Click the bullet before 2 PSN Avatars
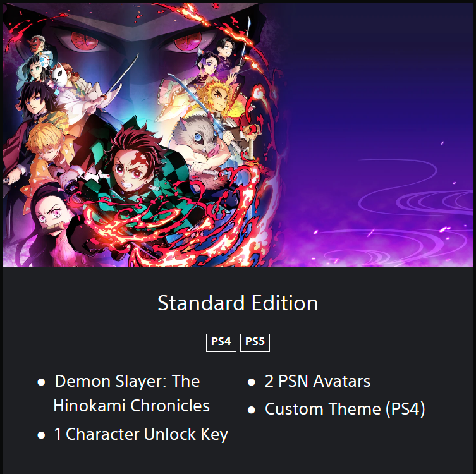476x474 pixels. pyautogui.click(x=252, y=382)
